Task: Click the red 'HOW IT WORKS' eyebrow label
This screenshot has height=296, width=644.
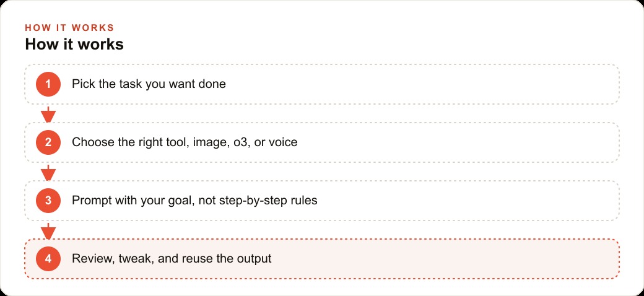Action: point(69,28)
